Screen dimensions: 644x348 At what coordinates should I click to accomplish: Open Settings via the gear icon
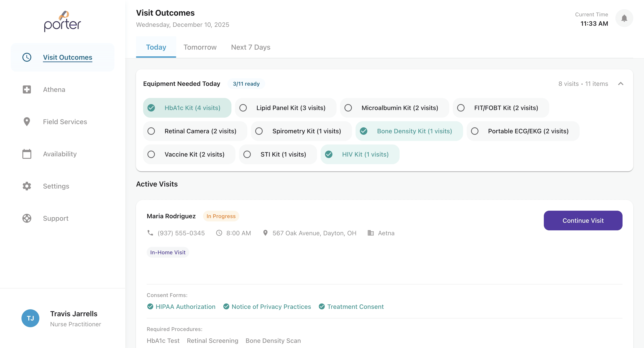click(27, 186)
